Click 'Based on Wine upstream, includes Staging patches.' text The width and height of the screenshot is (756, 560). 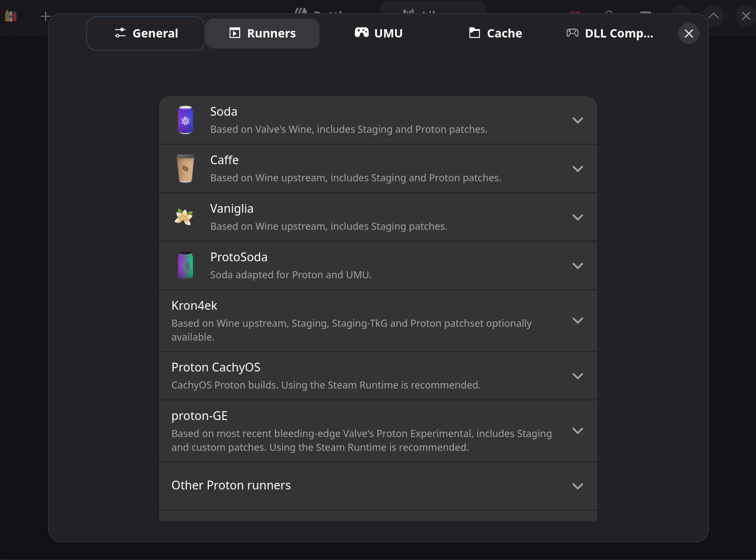[328, 226]
